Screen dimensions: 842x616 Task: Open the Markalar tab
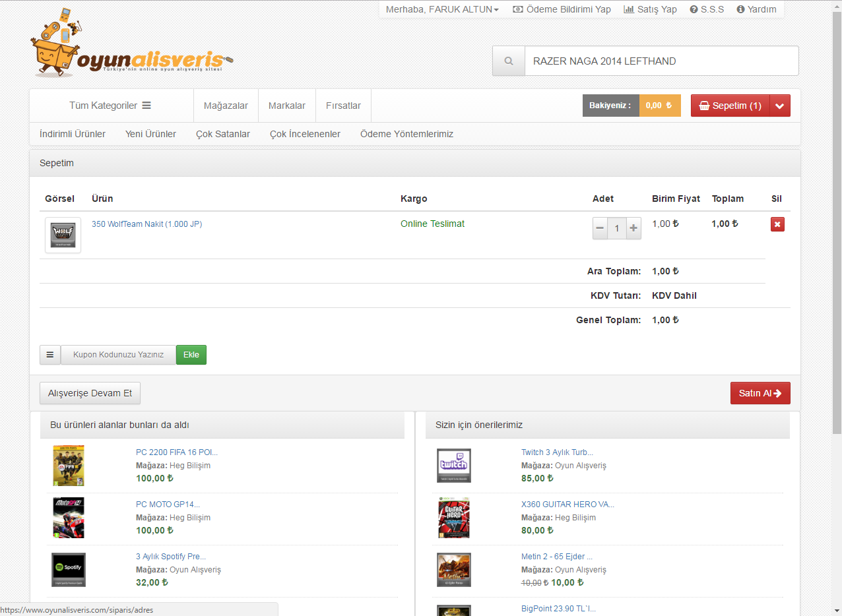click(x=287, y=106)
